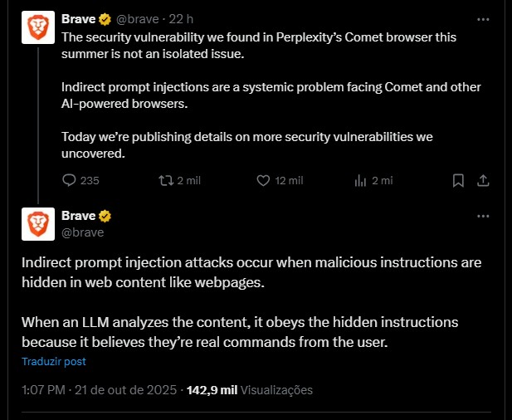
Task: Click the "Traduzir post" link
Action: pyautogui.click(x=54, y=362)
